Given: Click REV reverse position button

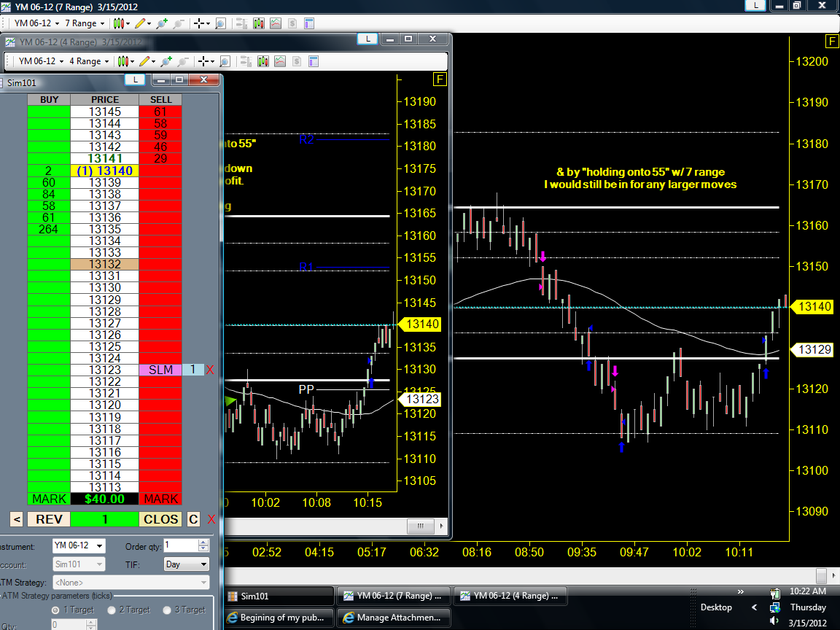Looking at the screenshot, I should click(x=48, y=519).
